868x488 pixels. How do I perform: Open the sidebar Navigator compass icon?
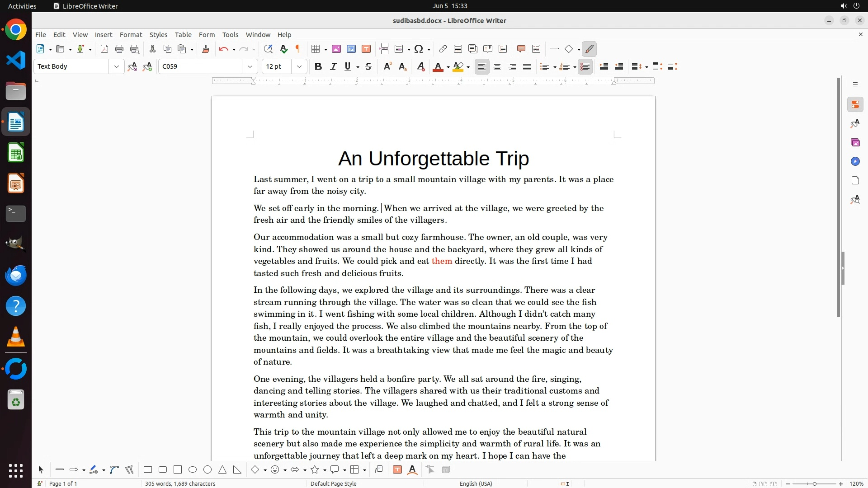pos(855,162)
